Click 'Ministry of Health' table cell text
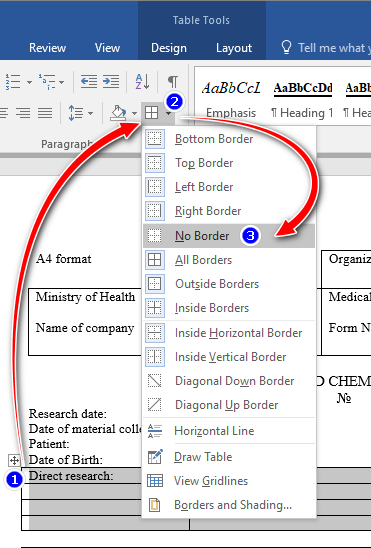371x548 pixels. point(85,297)
